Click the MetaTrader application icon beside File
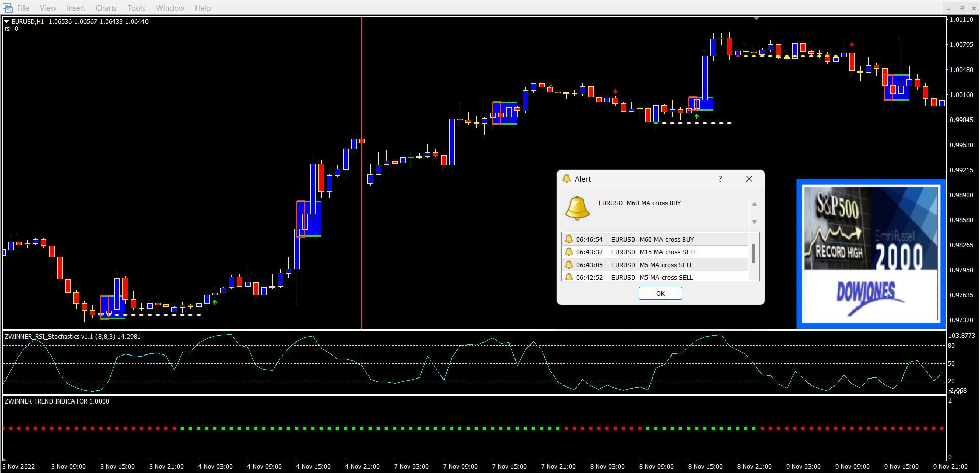 coord(7,8)
